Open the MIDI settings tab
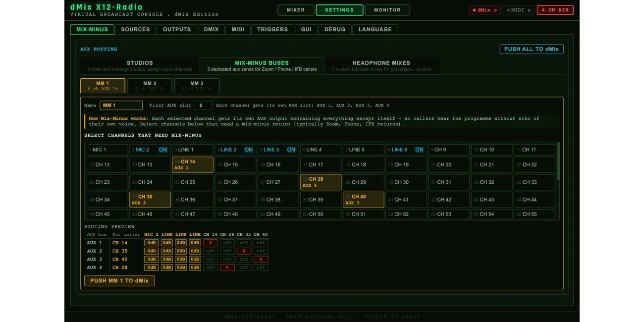The image size is (644, 322). click(x=238, y=29)
